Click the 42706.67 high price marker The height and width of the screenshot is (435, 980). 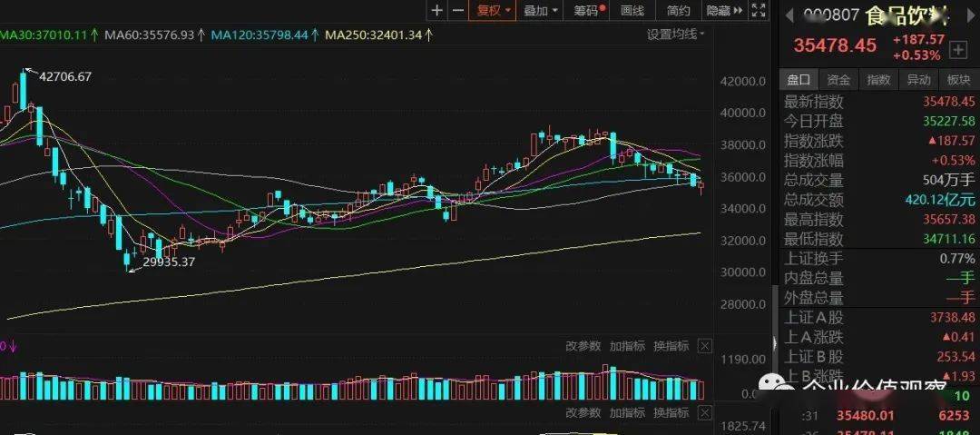[65, 77]
